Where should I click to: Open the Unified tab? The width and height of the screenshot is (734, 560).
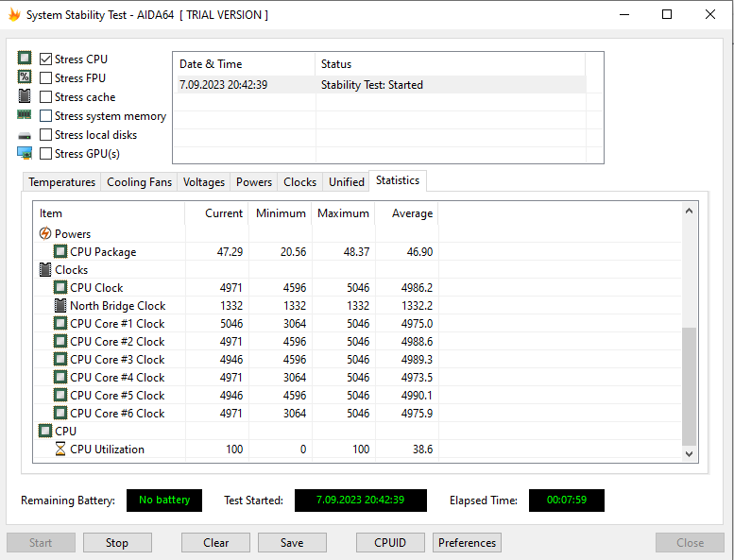(x=347, y=182)
